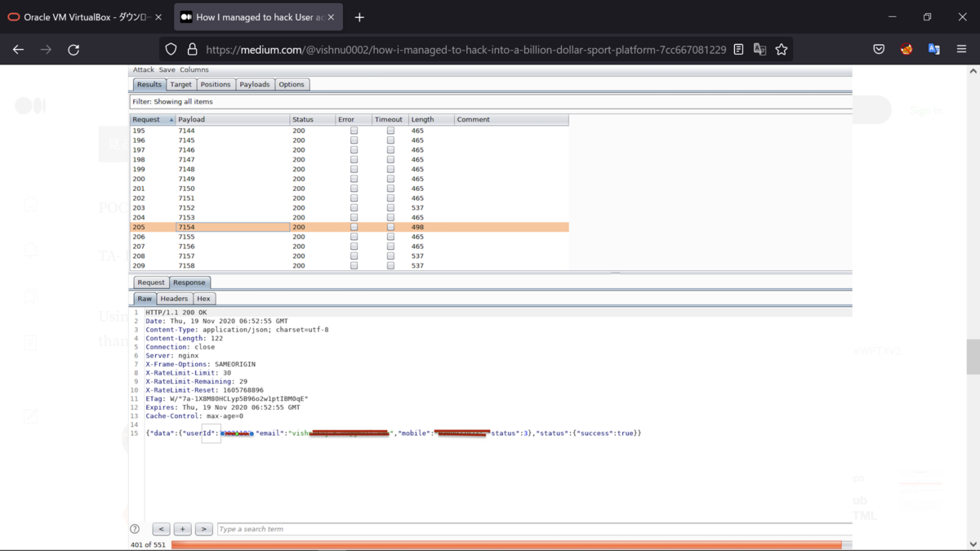Screen dimensions: 980x551
Task: Sort by the Status column header
Action: click(x=313, y=119)
